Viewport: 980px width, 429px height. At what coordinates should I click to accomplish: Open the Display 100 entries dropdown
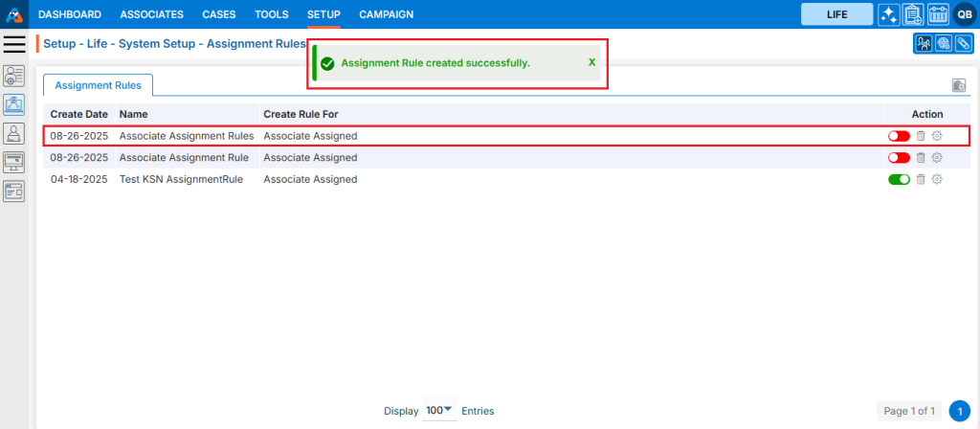point(439,411)
